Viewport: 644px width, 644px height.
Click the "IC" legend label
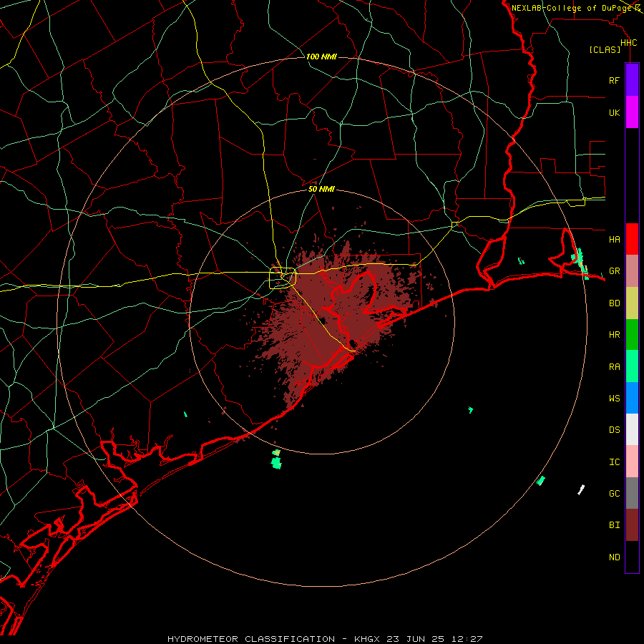614,462
